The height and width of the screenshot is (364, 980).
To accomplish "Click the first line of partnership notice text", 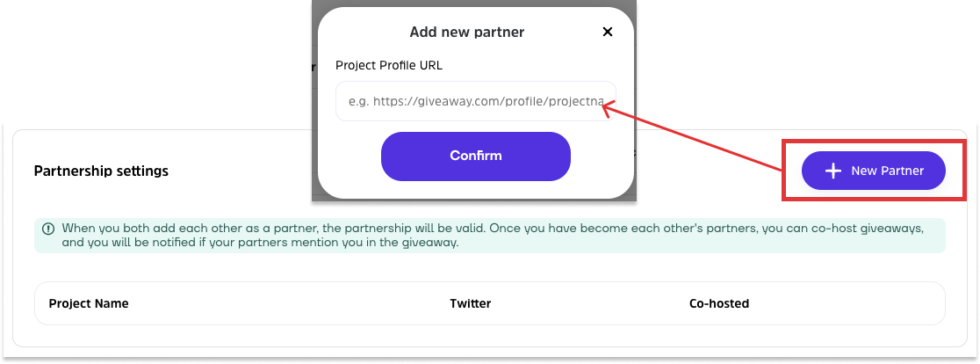I will (492, 229).
